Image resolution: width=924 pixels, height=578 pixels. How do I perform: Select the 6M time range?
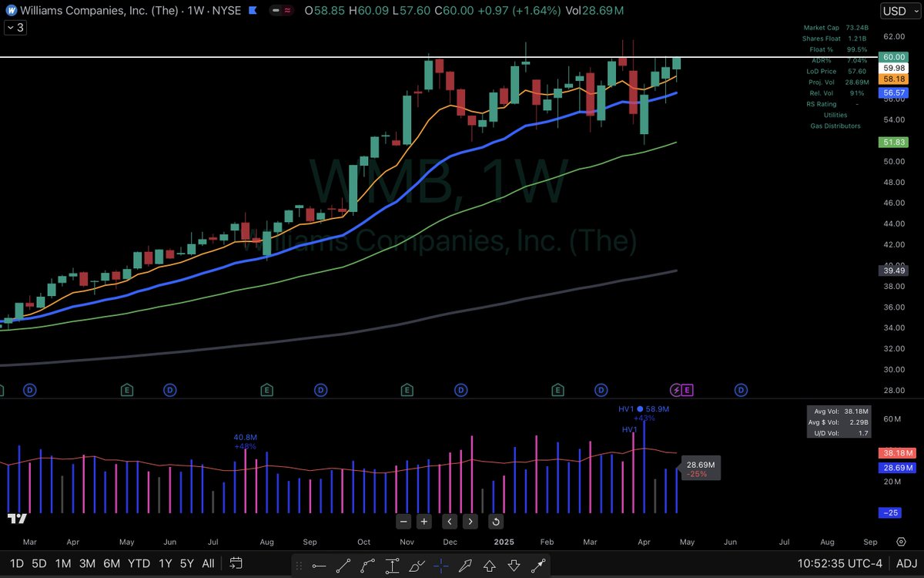coord(112,563)
